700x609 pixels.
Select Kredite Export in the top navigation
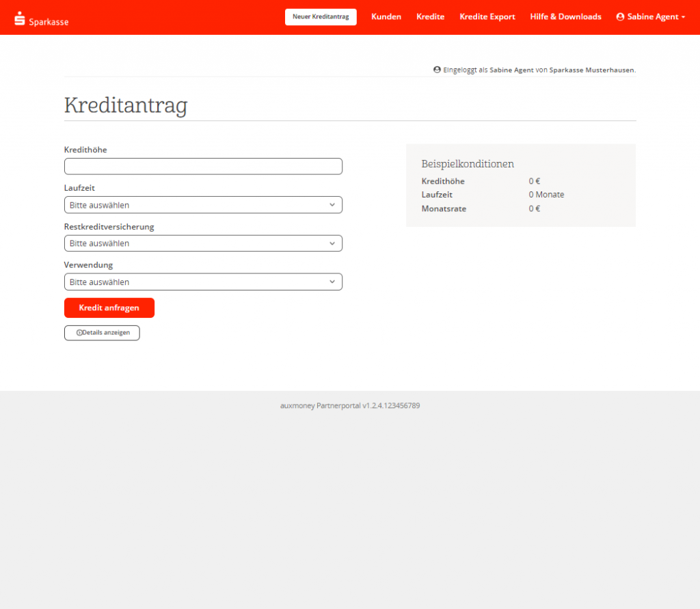[x=487, y=17]
